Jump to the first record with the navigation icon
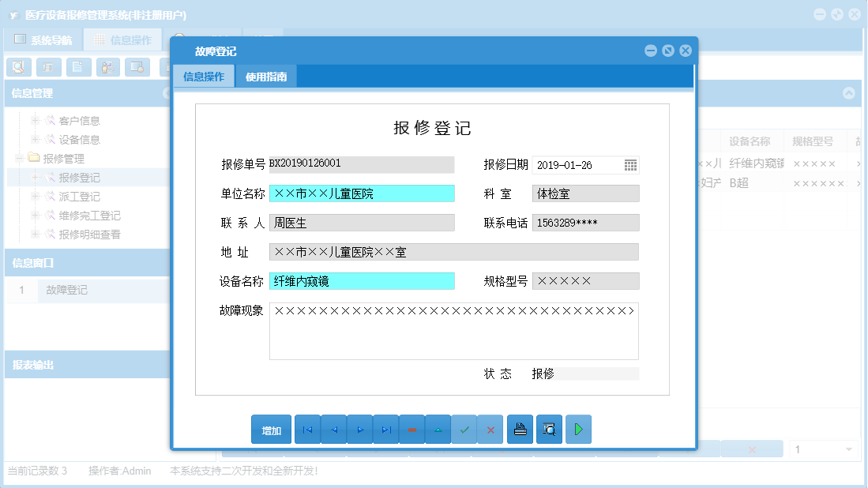Image resolution: width=868 pixels, height=488 pixels. (307, 429)
